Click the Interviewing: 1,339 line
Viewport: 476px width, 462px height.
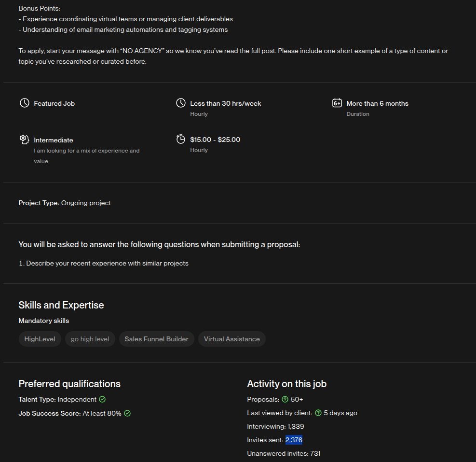(275, 426)
